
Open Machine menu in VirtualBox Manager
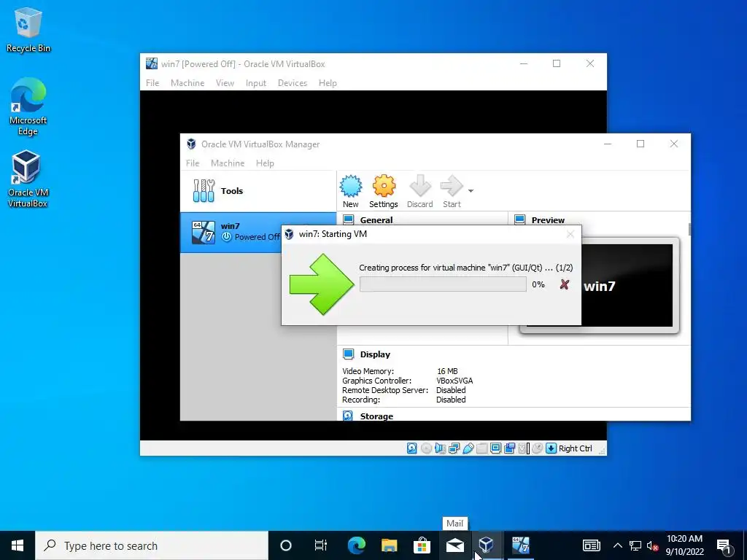tap(228, 163)
